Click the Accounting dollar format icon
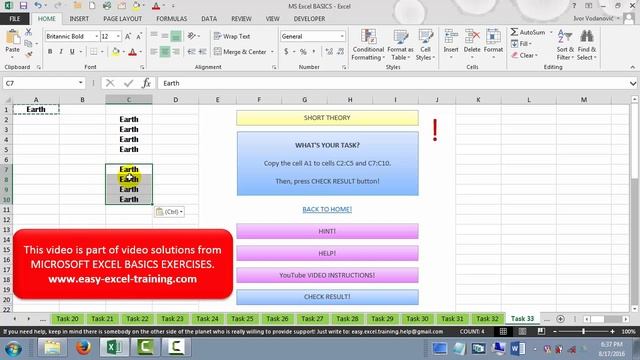 [x=286, y=51]
